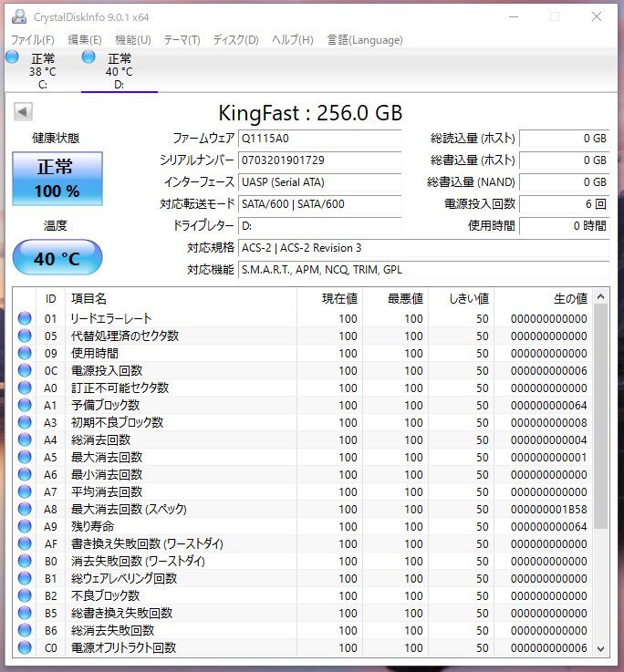Click the previous disk arrow button
Viewport: 624px width, 672px height.
23,112
